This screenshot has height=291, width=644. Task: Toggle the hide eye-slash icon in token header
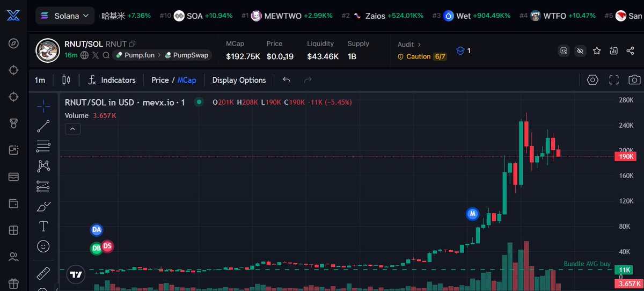580,50
